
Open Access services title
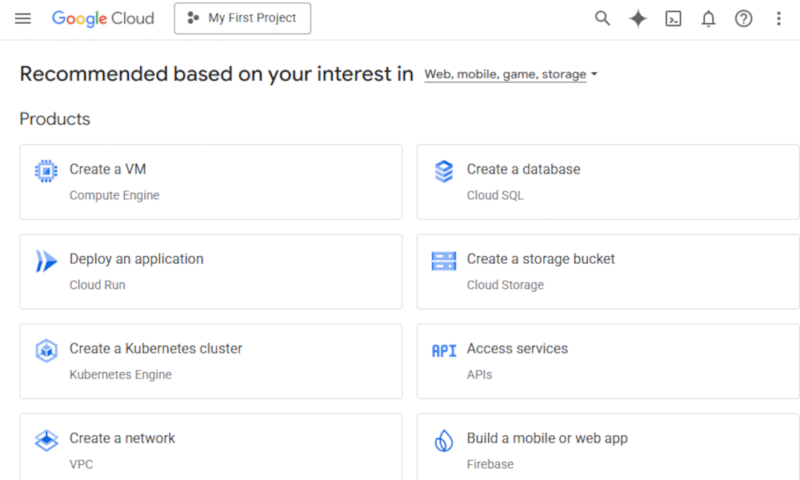point(517,349)
